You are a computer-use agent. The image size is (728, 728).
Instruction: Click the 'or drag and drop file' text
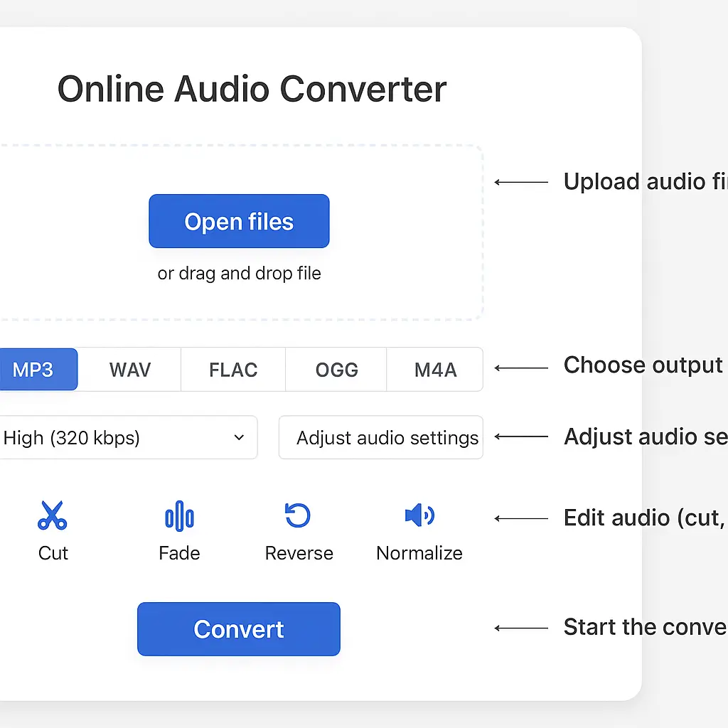[239, 273]
